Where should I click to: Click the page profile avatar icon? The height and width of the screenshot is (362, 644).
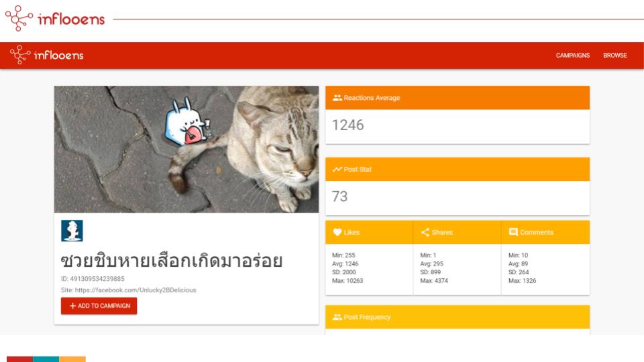pyautogui.click(x=72, y=231)
